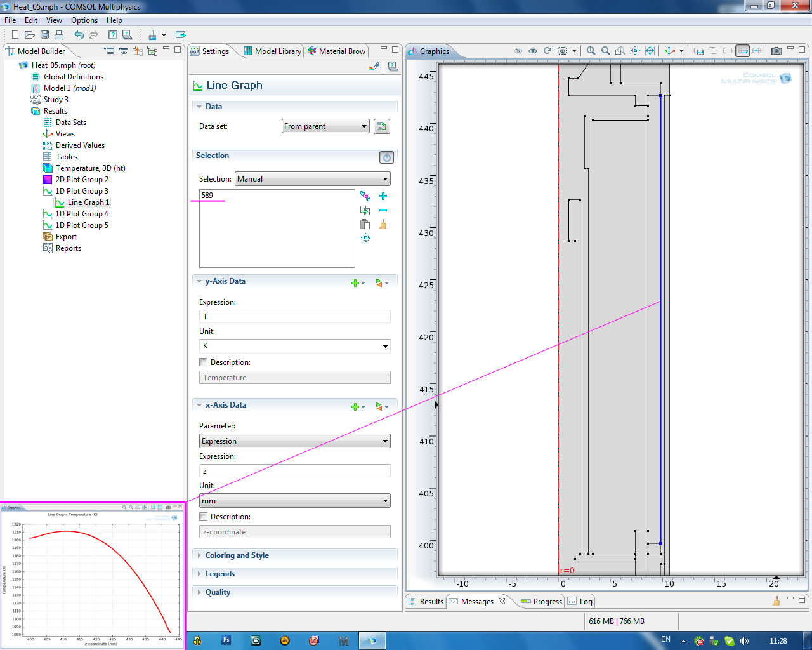Take image snapshot with camera icon
Viewport: 812px width, 650px height.
776,51
